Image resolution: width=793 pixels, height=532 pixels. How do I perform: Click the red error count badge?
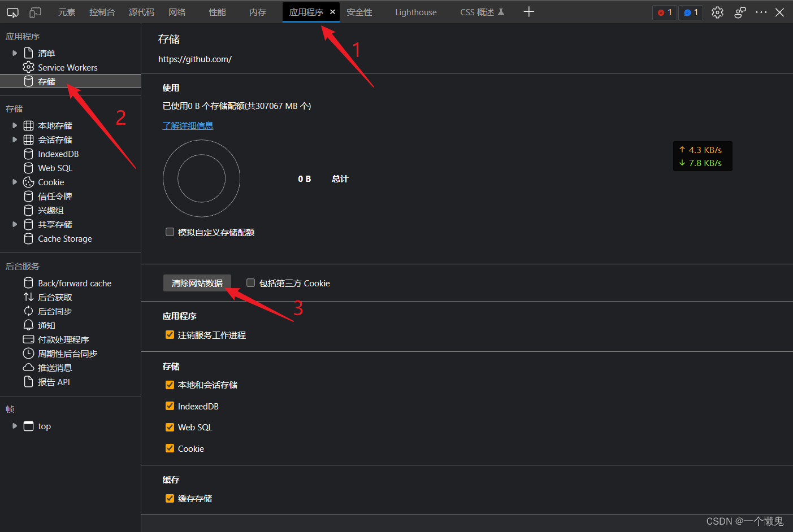[665, 12]
